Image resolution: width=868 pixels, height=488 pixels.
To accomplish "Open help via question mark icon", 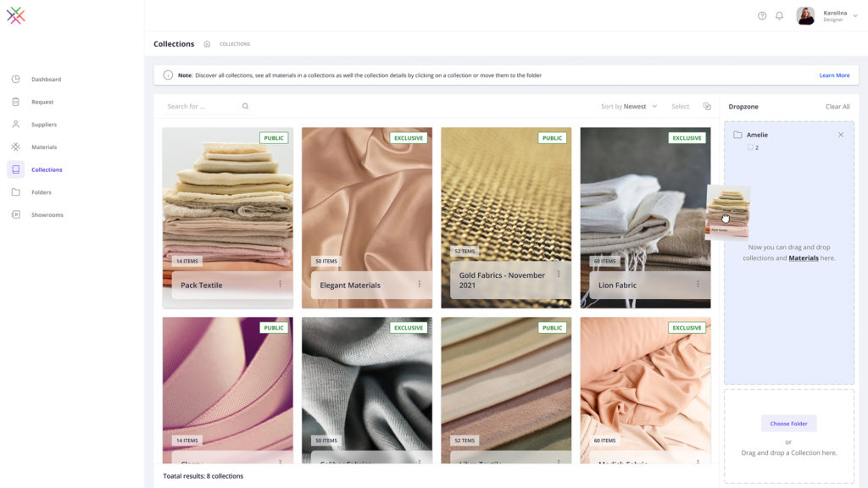I will 762,16.
